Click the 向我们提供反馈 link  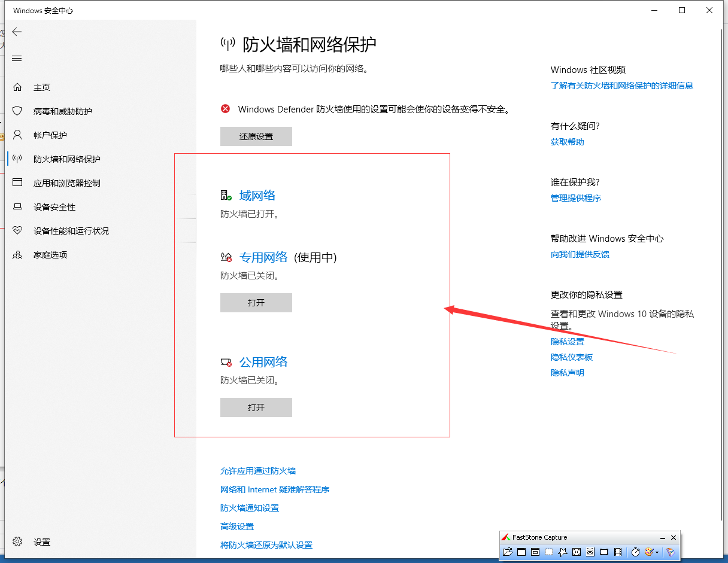580,254
